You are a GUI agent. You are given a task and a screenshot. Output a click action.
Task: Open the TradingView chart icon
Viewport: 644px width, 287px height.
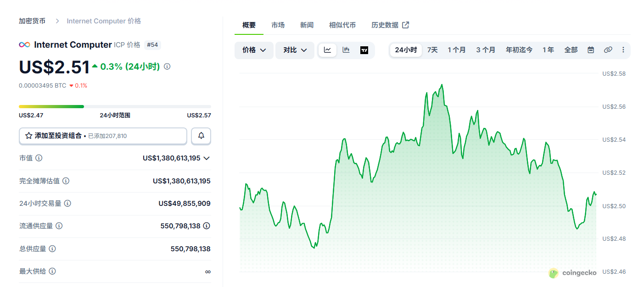[x=364, y=50]
